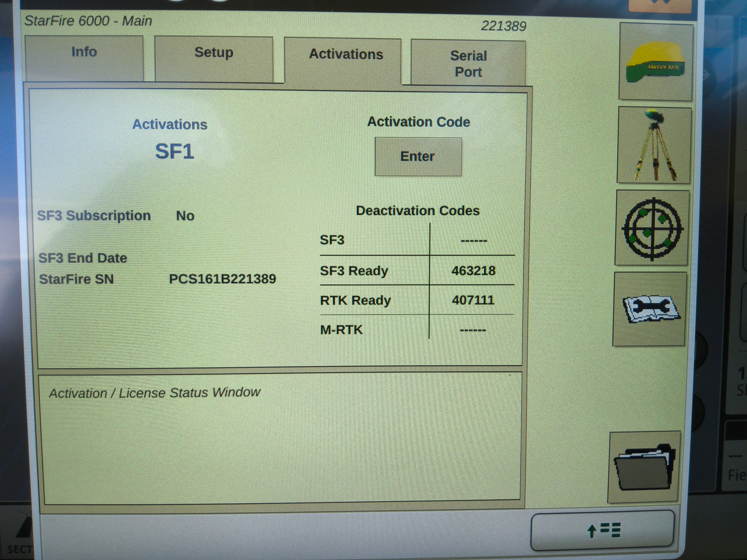Image resolution: width=747 pixels, height=560 pixels.
Task: Click the SF3 End Date label
Action: tap(83, 258)
